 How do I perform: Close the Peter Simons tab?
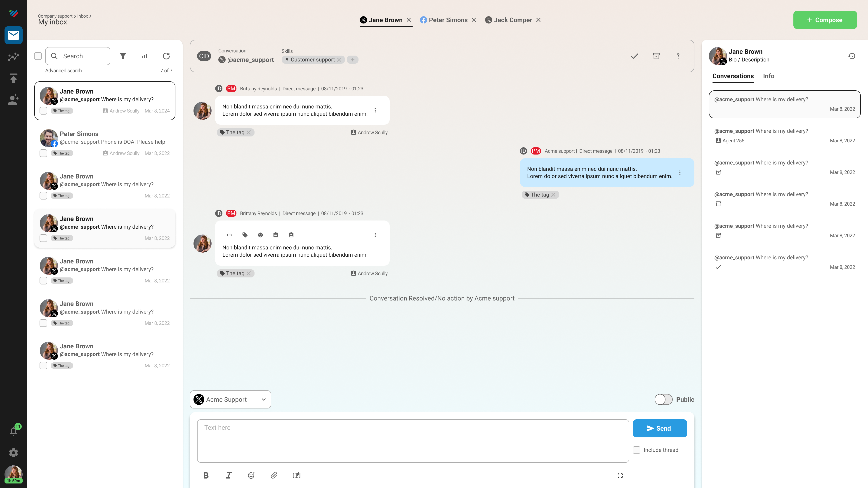[x=474, y=20]
